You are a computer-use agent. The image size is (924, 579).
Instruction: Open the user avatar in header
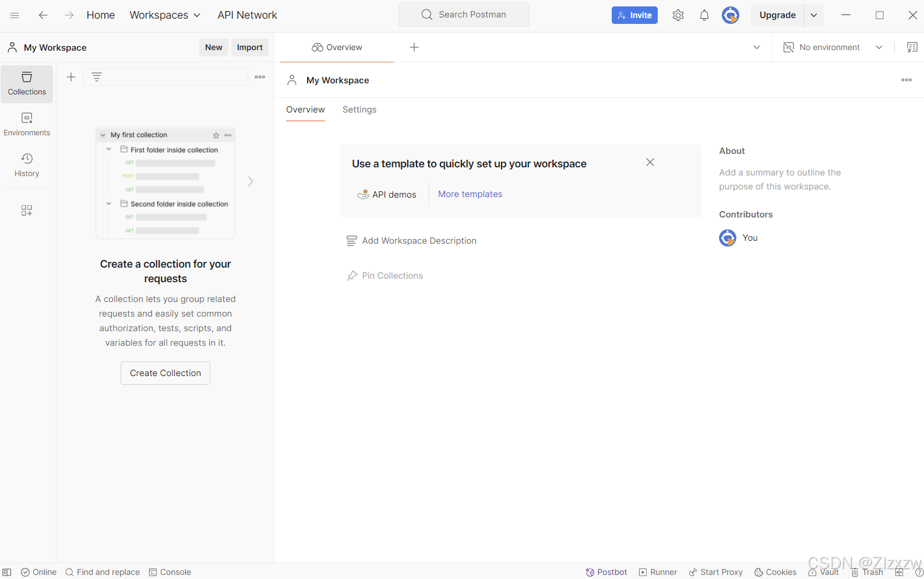(x=731, y=15)
